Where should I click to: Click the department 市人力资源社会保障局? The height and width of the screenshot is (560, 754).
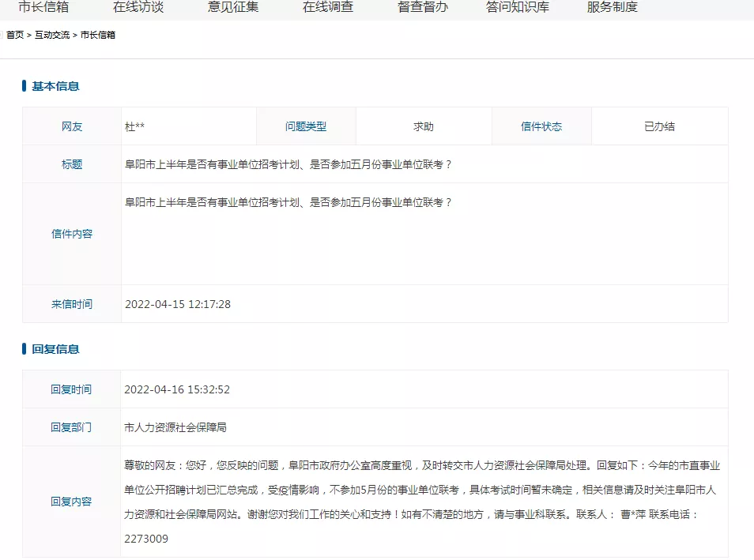tap(175, 427)
